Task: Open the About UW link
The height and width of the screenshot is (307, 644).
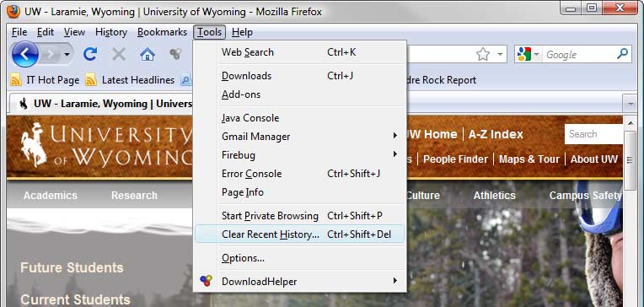Action: [594, 159]
